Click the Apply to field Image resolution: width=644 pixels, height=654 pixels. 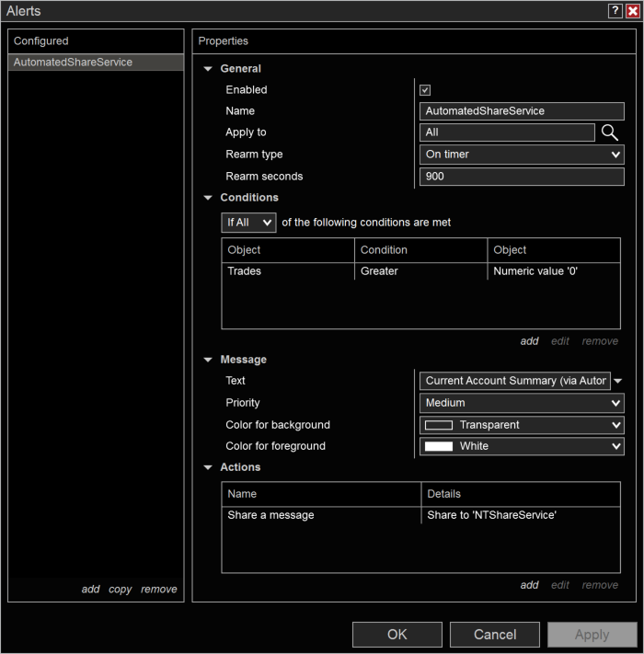coord(507,132)
